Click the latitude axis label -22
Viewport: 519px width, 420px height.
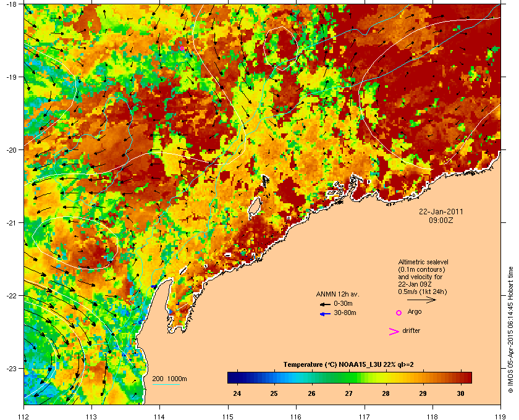point(12,296)
